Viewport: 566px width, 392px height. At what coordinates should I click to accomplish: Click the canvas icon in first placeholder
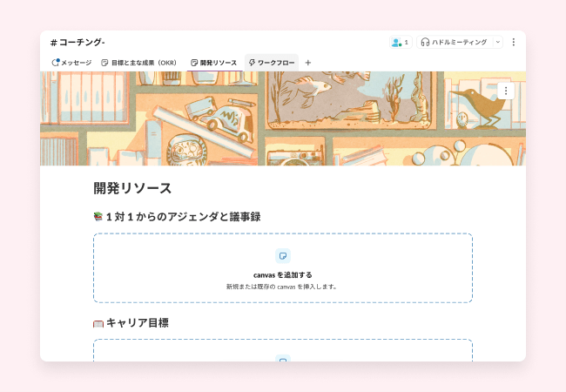pos(283,255)
